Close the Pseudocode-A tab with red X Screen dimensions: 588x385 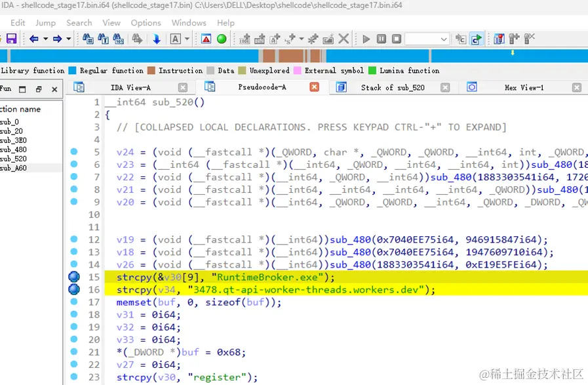[314, 87]
